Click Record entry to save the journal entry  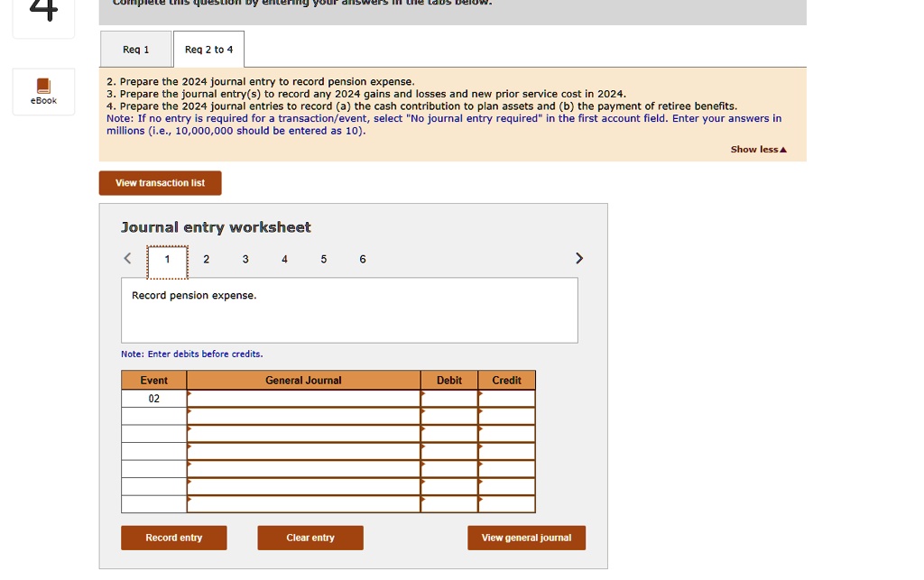point(173,537)
